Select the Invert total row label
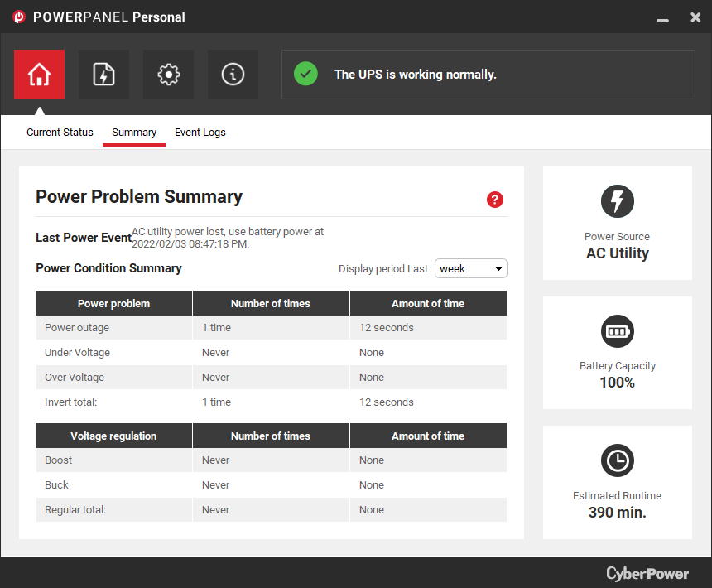This screenshot has height=588, width=712. tap(71, 402)
